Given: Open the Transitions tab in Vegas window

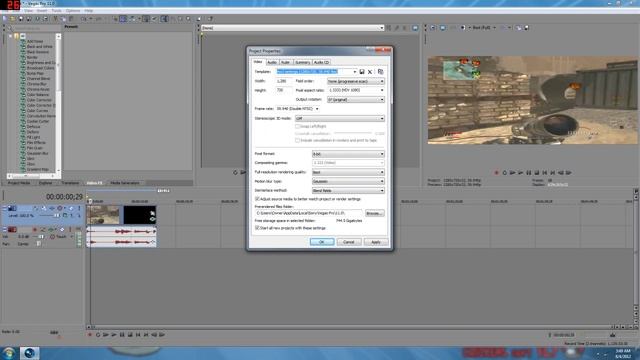Looking at the screenshot, I should coord(70,183).
